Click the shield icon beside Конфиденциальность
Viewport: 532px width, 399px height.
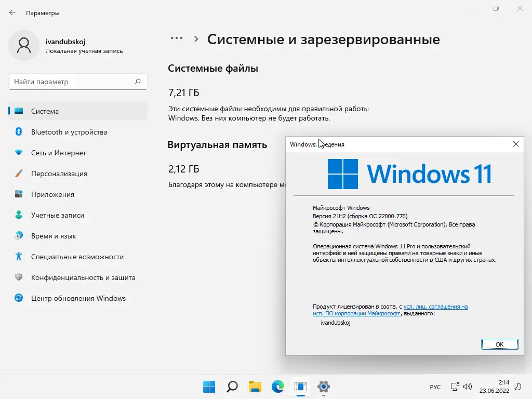pos(19,277)
